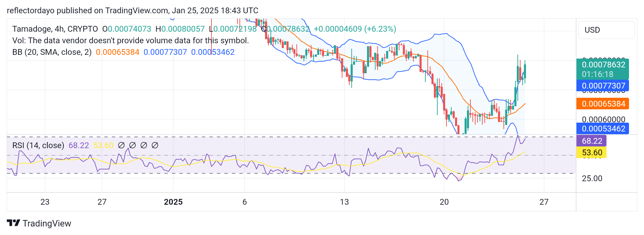
Task: Click date 20 on the time axis
Action: [x=444, y=202]
